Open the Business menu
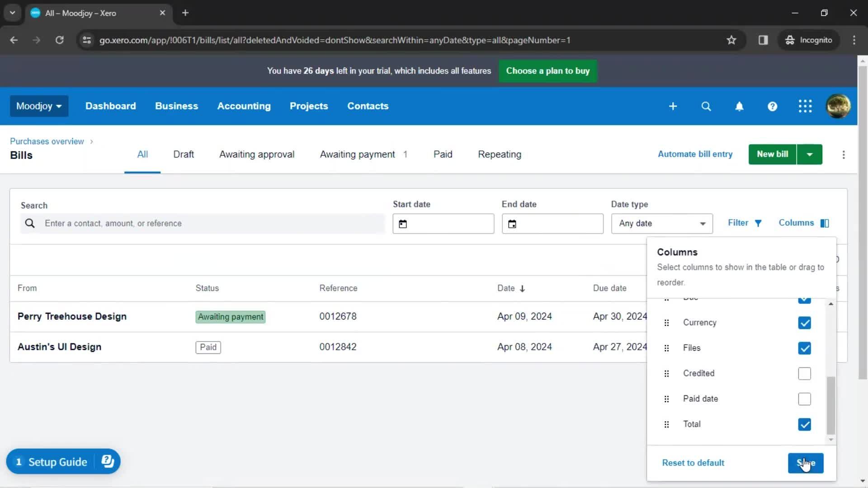The image size is (868, 488). pyautogui.click(x=176, y=106)
